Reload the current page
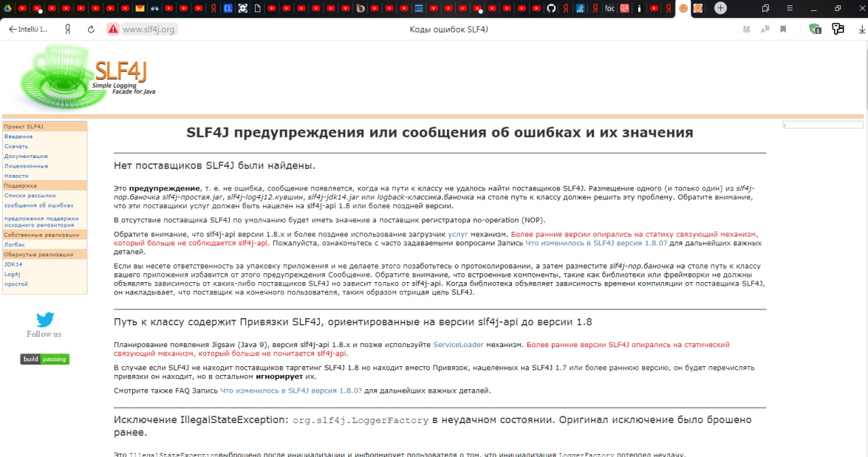868x457 pixels. [91, 29]
